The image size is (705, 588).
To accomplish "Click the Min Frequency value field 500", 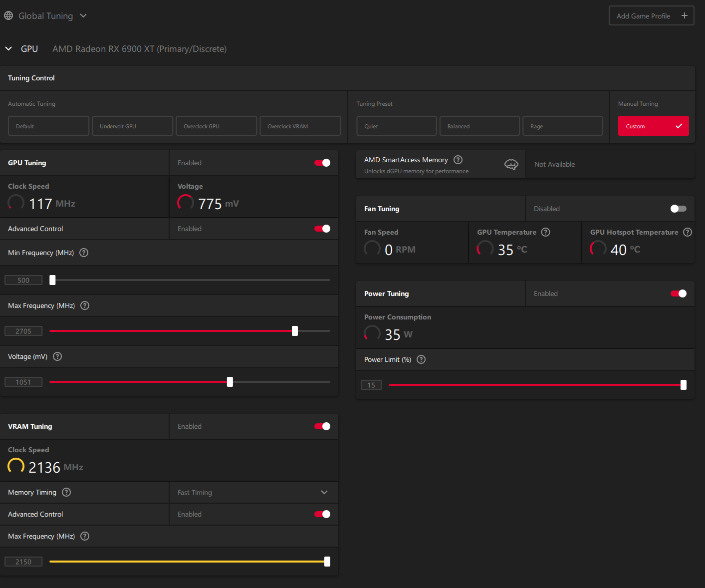I will [23, 280].
